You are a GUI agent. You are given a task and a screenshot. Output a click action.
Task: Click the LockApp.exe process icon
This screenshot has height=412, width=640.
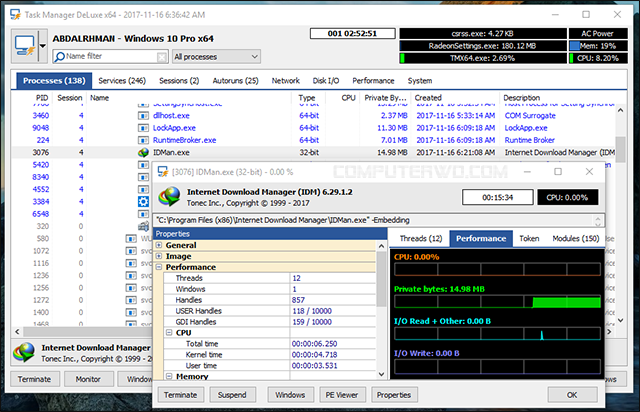click(x=143, y=128)
